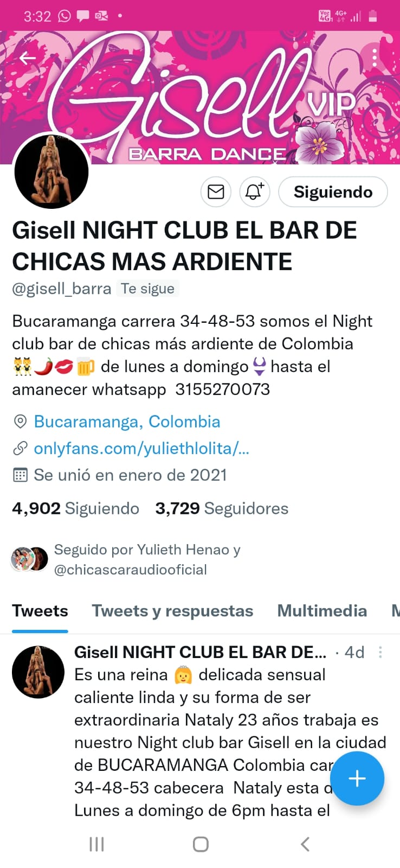Open Bucaramanga, Colombia location link
This screenshot has width=400, height=868.
(x=127, y=422)
